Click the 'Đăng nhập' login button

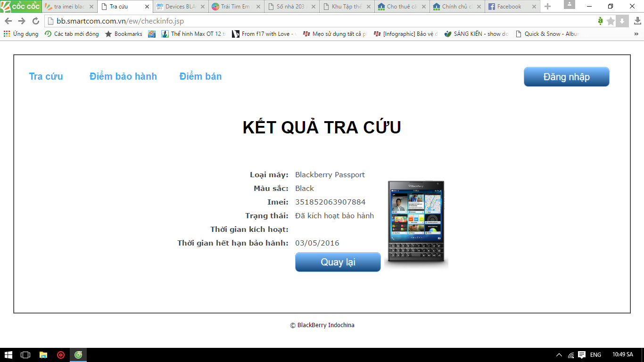[566, 77]
